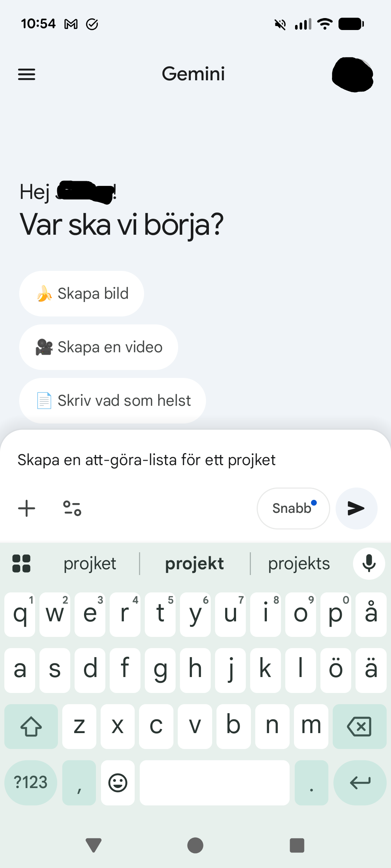Tap the plus attachment icon
This screenshot has width=391, height=868.
[27, 508]
